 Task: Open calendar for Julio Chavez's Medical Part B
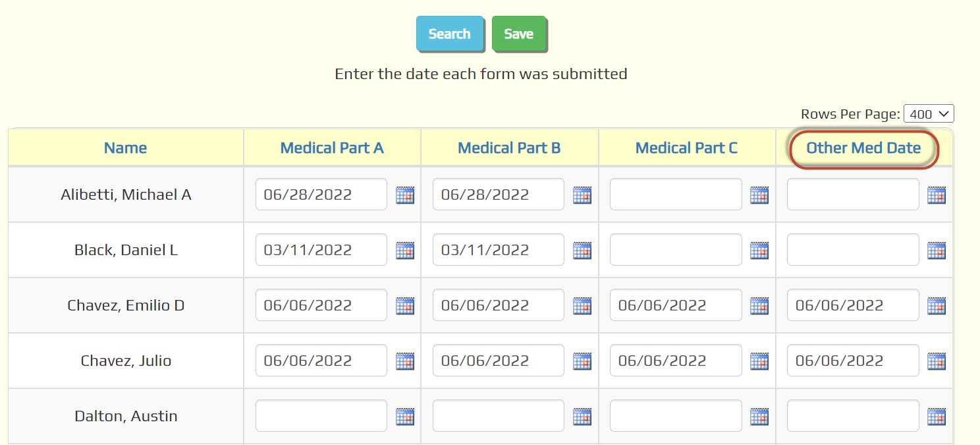tap(582, 361)
